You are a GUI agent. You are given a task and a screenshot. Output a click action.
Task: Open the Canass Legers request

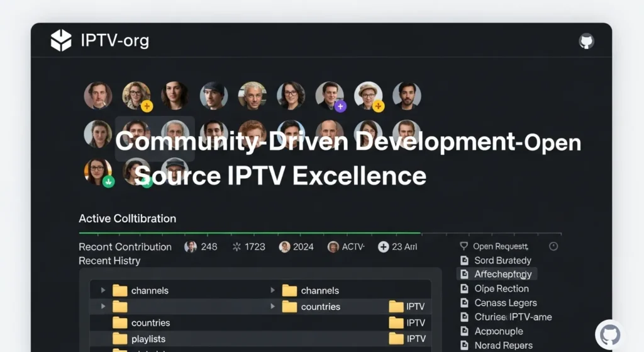(499, 303)
